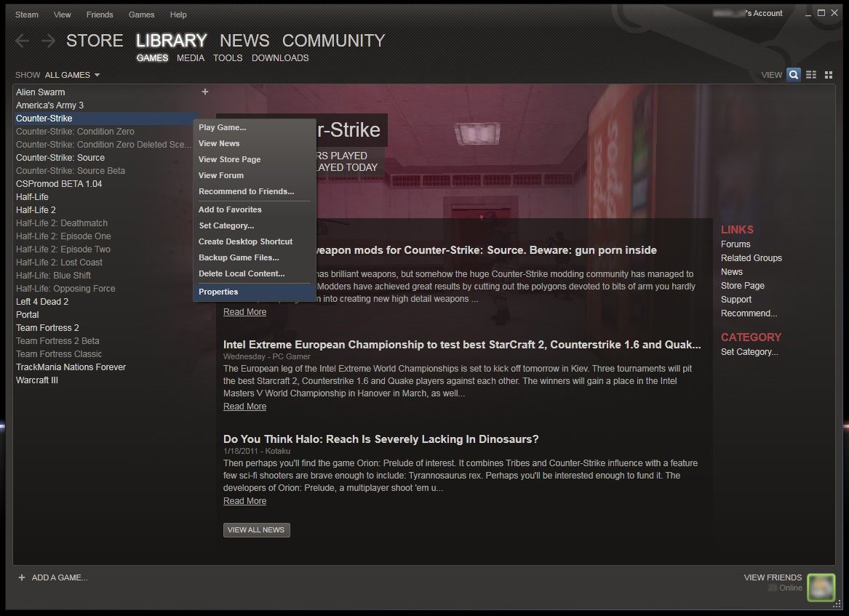Read More on Intel Extreme article

tap(244, 407)
